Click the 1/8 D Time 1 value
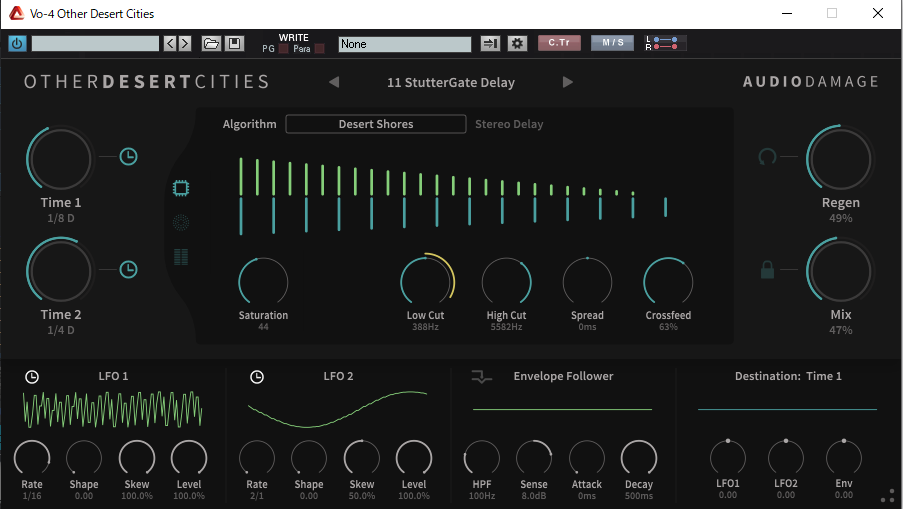903x509 pixels. (x=60, y=218)
